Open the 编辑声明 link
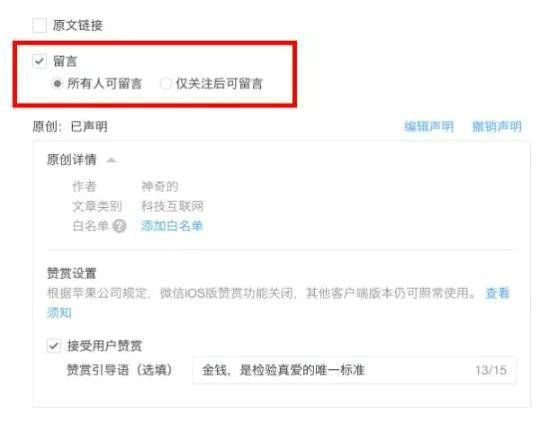The height and width of the screenshot is (429, 554). click(x=429, y=126)
